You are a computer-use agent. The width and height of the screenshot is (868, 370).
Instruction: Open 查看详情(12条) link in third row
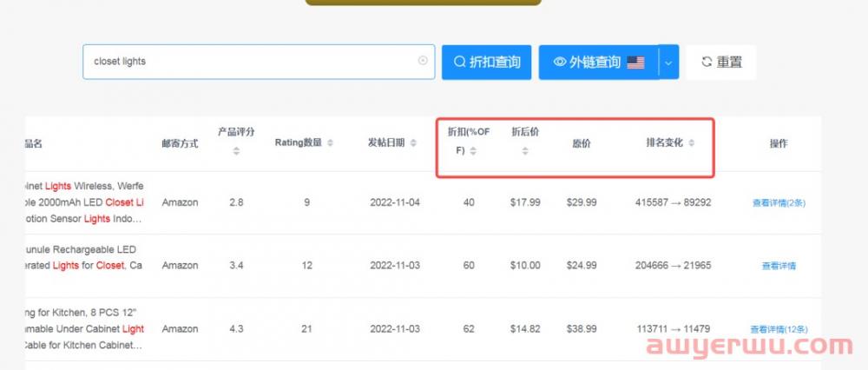[x=779, y=329]
